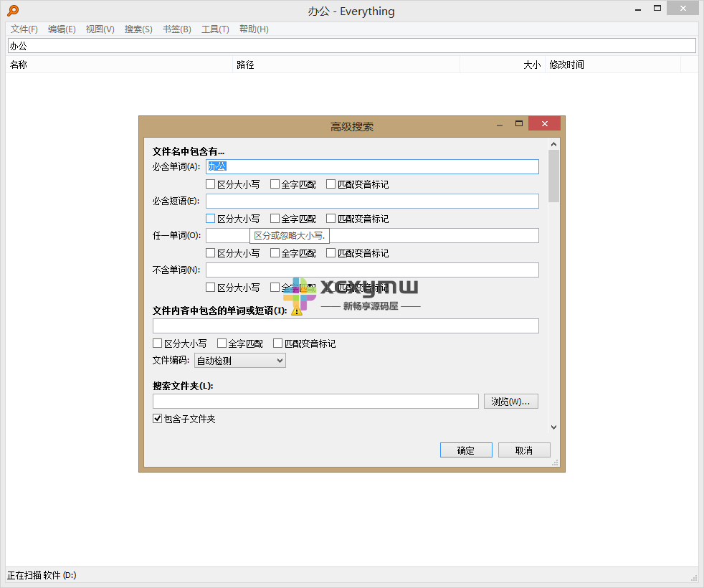Open the 视图 menu
This screenshot has height=588, width=704.
(x=100, y=29)
